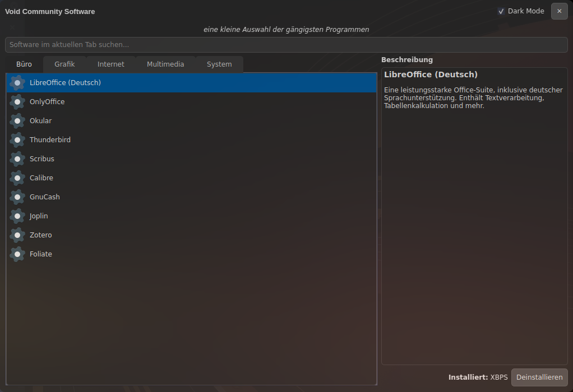Click the gear icon beside Okular

[x=17, y=121]
